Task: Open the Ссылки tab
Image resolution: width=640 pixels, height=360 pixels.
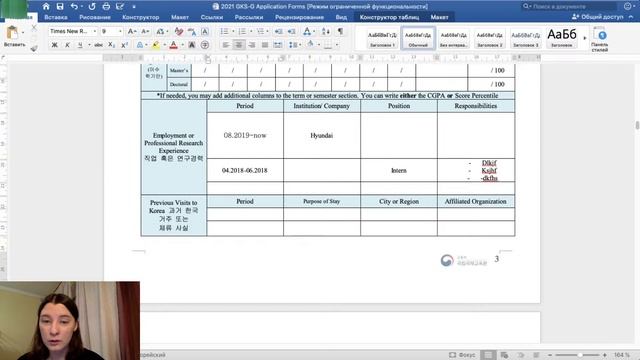Action: (x=212, y=17)
